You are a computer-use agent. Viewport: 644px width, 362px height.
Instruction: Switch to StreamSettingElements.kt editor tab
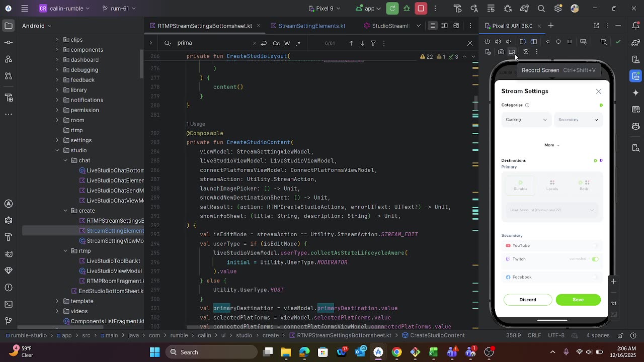pyautogui.click(x=312, y=26)
